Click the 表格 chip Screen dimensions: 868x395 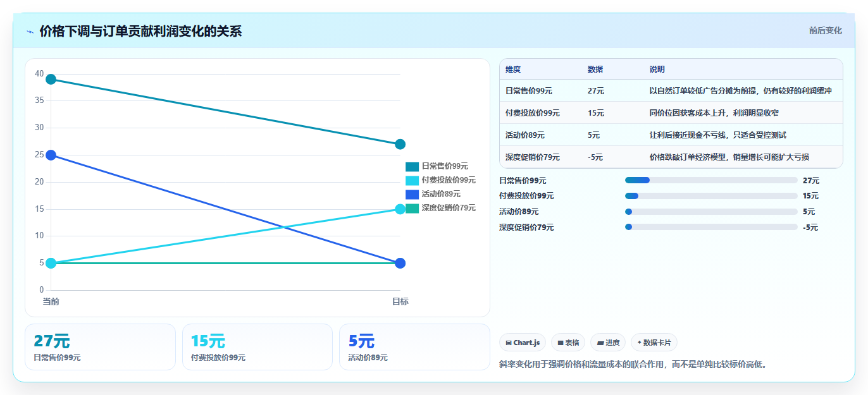click(x=568, y=343)
